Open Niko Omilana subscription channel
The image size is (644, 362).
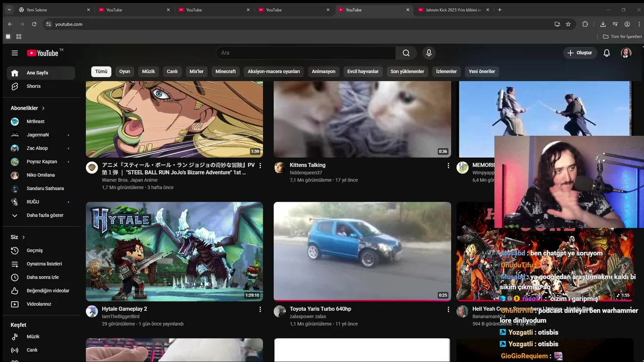coord(41,175)
